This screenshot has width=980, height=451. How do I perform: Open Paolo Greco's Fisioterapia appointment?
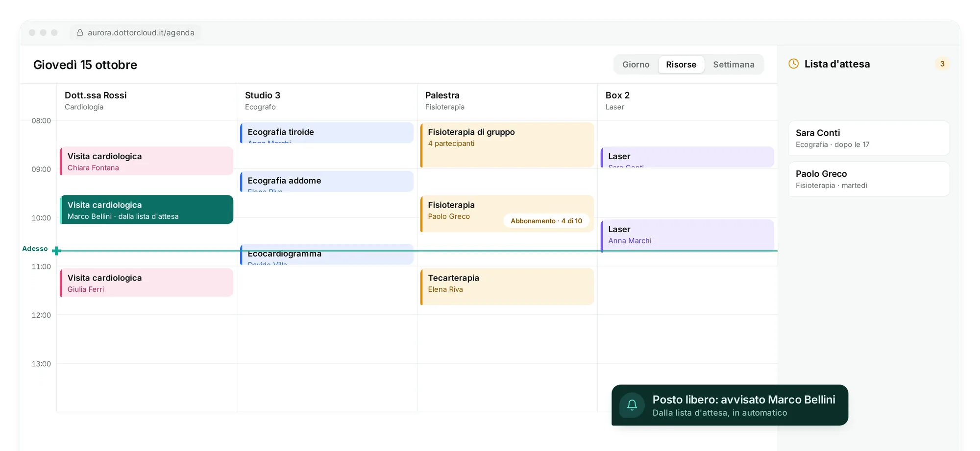point(507,214)
